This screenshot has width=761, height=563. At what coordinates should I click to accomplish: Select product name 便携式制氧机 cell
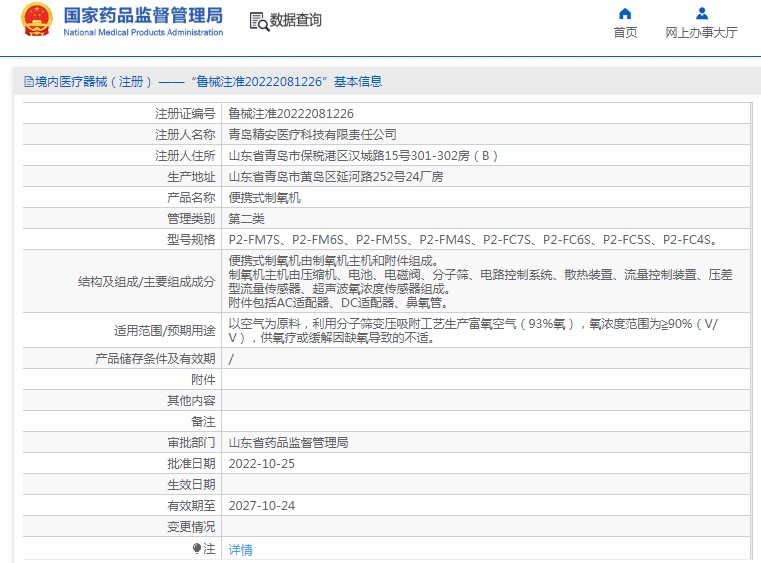(486, 198)
